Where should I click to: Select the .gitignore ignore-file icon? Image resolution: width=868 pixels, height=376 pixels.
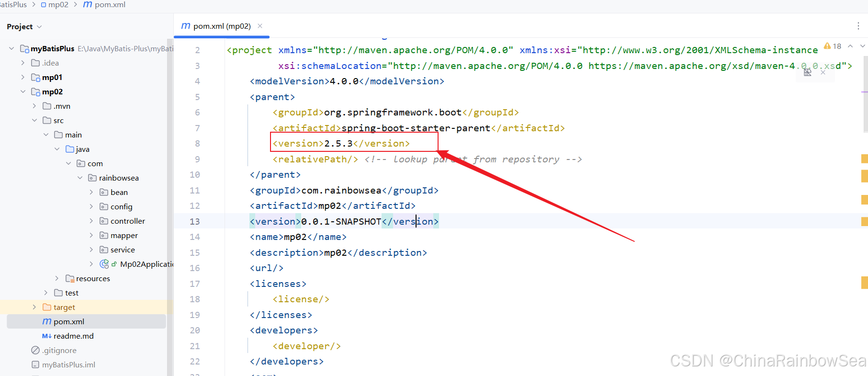(35, 350)
